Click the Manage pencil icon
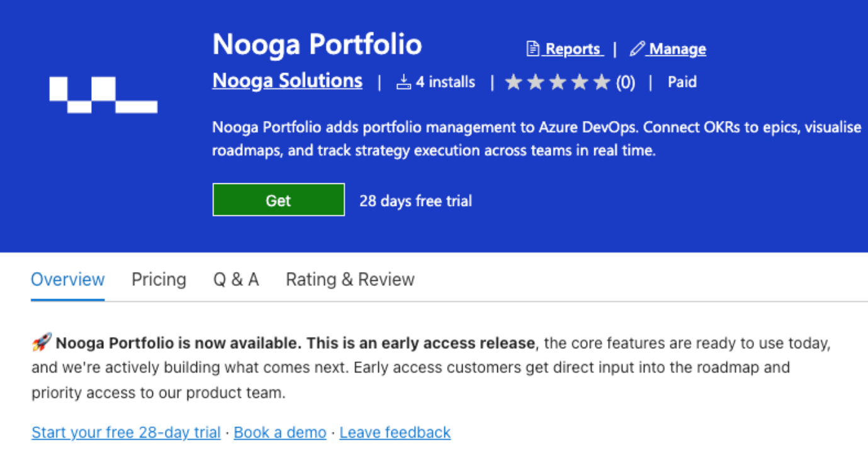Image resolution: width=868 pixels, height=456 pixels. [637, 49]
